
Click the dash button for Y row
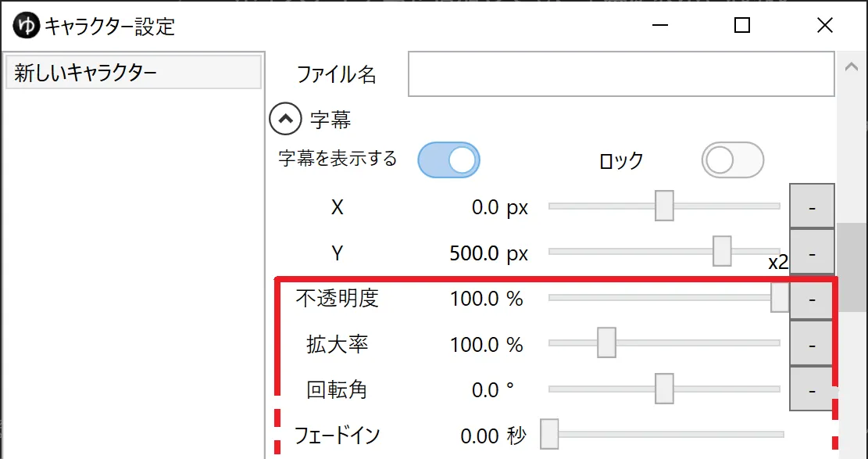click(x=812, y=251)
